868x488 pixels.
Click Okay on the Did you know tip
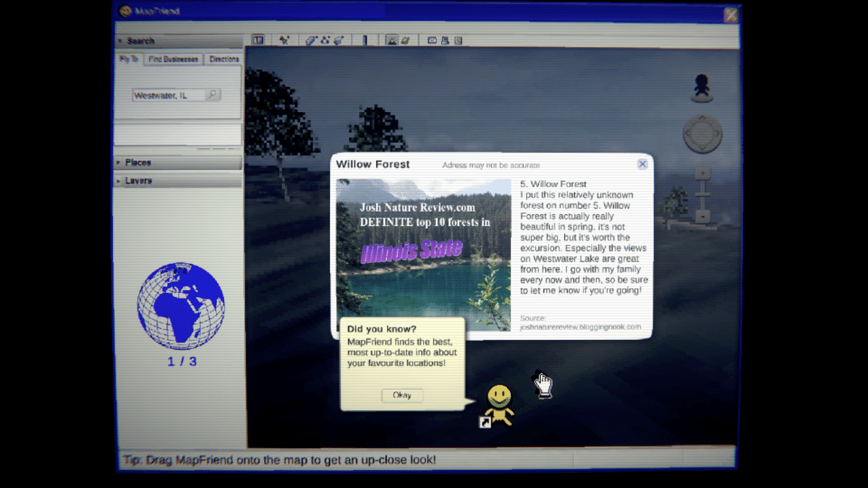[x=402, y=395]
